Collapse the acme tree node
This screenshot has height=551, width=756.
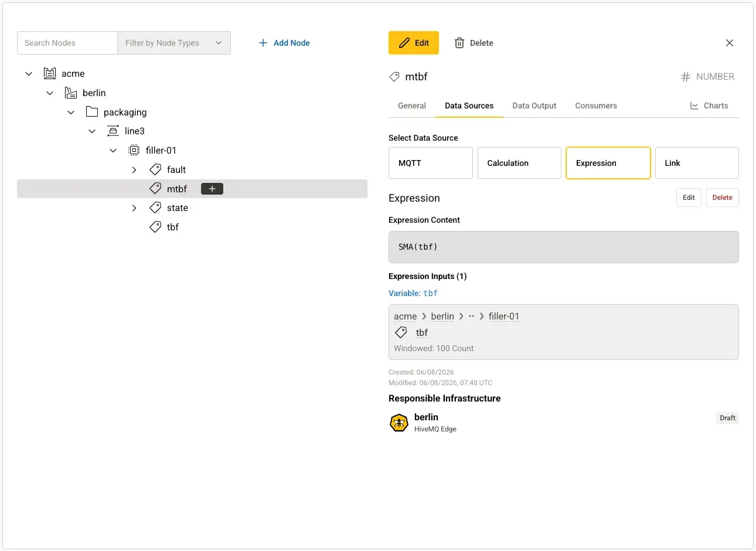[29, 74]
